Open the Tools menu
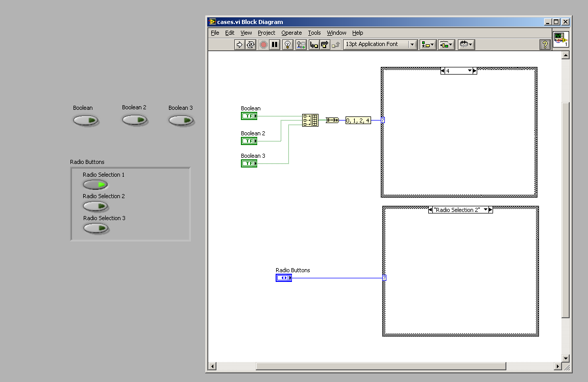The image size is (588, 382). [x=314, y=33]
